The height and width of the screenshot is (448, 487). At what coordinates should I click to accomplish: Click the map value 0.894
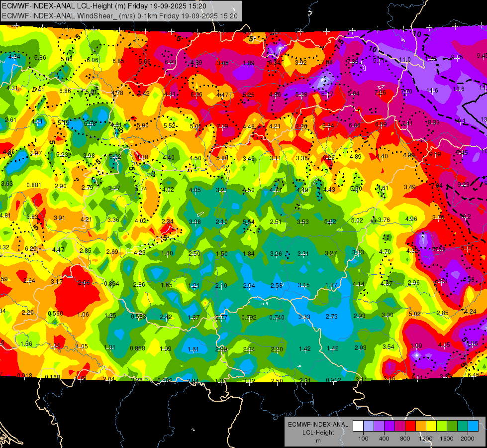point(111,284)
